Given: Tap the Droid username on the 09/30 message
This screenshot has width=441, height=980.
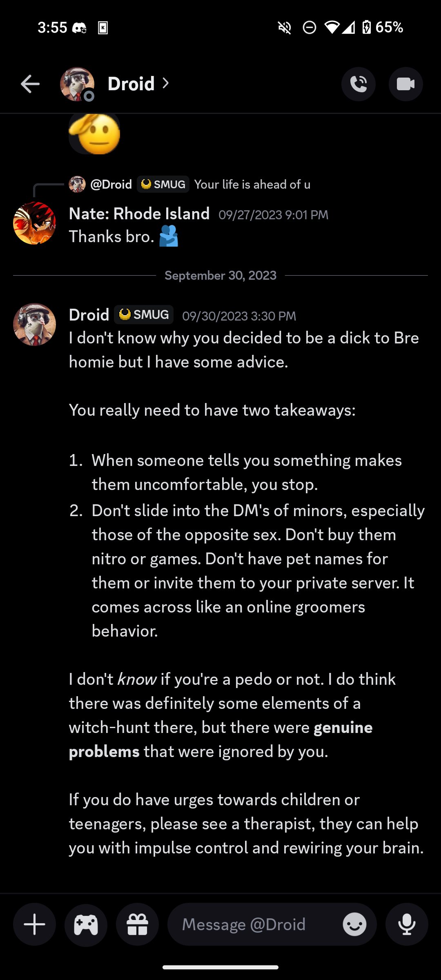Looking at the screenshot, I should pos(89,315).
